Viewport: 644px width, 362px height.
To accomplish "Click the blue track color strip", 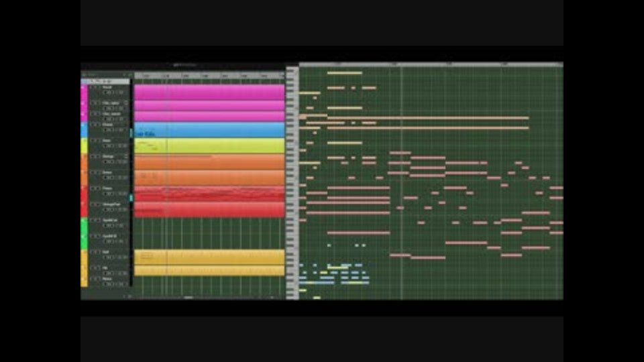I will click(85, 129).
